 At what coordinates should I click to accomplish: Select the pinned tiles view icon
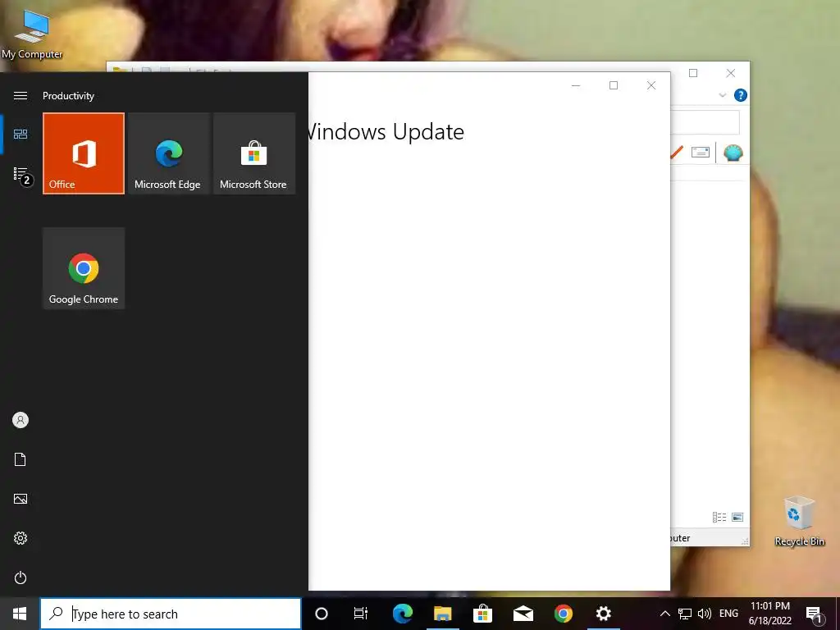21,134
